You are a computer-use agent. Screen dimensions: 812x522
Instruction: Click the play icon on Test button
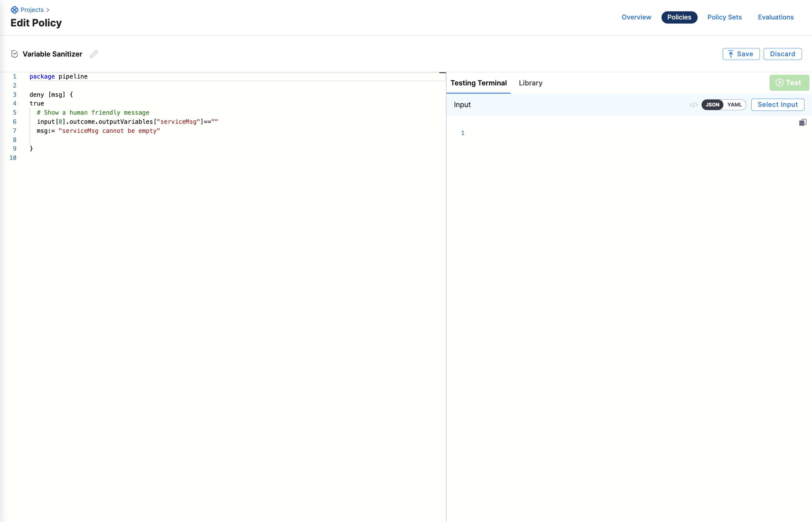pyautogui.click(x=779, y=83)
